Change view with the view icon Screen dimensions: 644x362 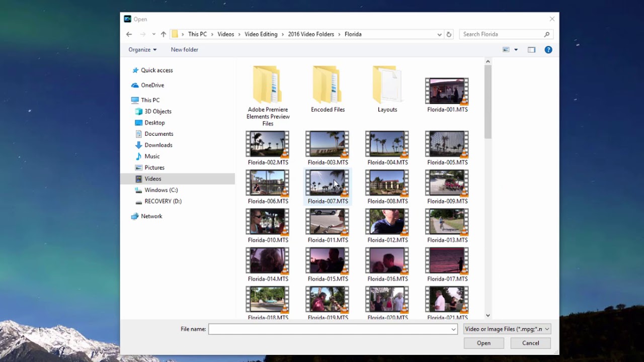[506, 50]
